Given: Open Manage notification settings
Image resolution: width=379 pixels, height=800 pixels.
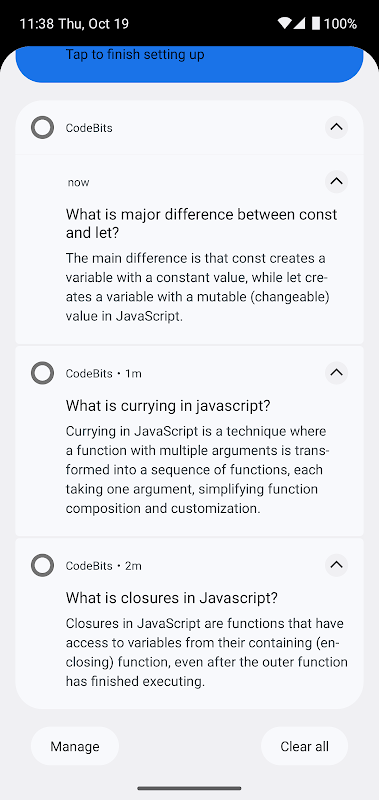Looking at the screenshot, I should [75, 746].
